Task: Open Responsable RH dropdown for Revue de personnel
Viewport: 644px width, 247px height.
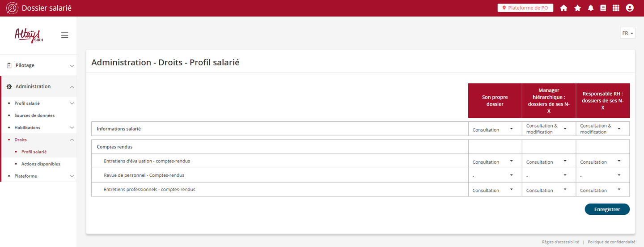Action: [602, 176]
